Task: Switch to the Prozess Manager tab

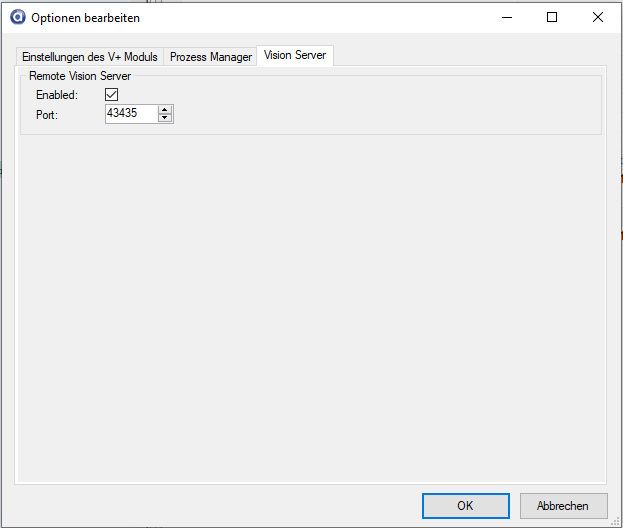Action: point(210,57)
